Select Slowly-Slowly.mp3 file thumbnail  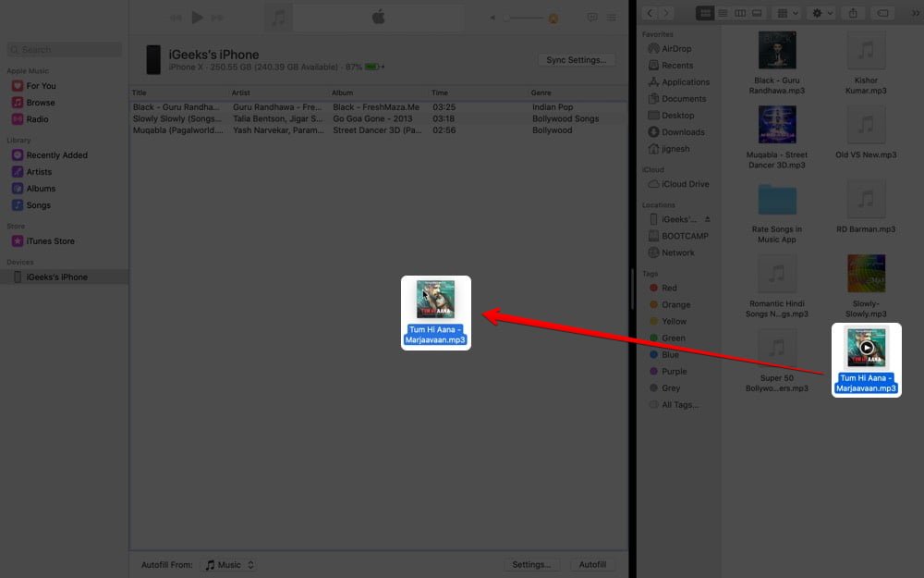(866, 274)
